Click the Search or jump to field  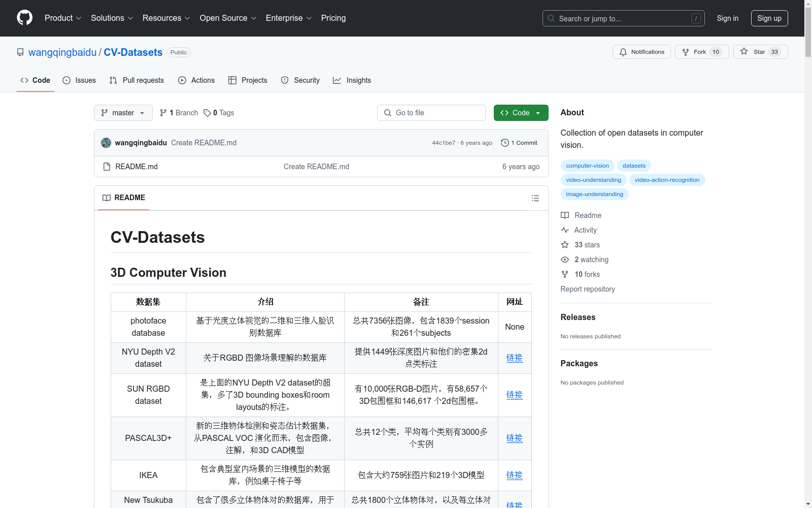(x=624, y=18)
